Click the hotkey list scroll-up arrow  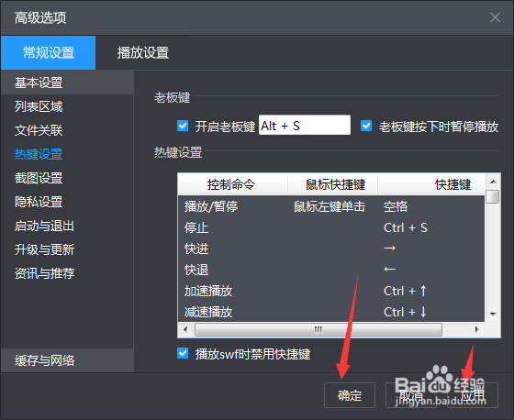[x=493, y=182]
